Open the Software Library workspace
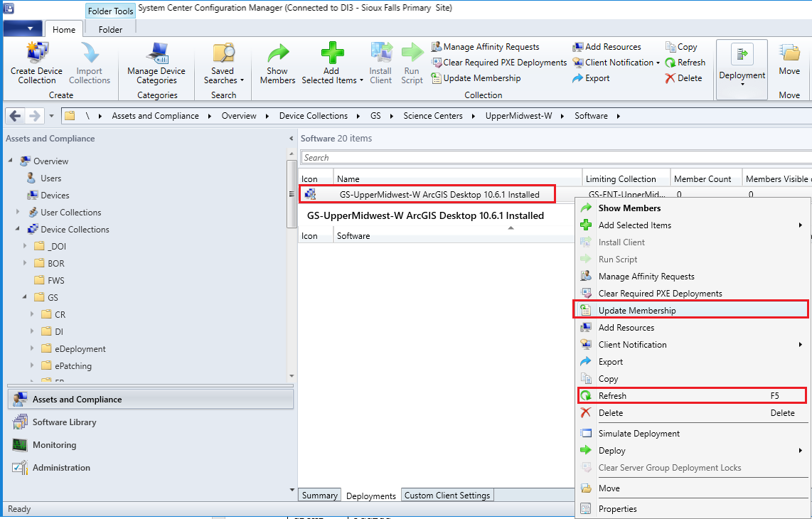 click(150, 422)
